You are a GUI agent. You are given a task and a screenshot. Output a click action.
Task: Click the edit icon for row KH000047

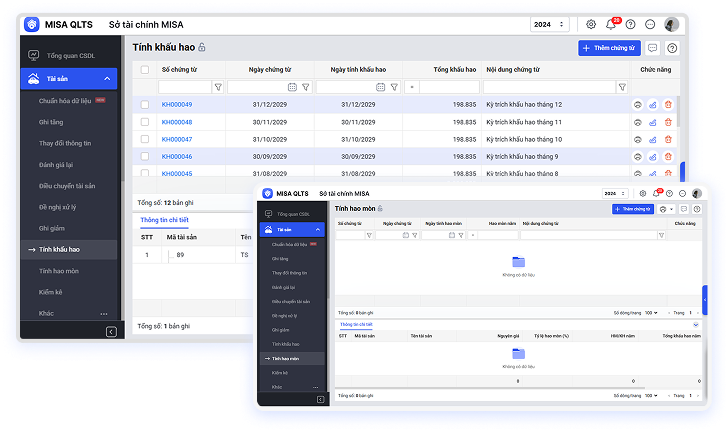[x=653, y=139]
